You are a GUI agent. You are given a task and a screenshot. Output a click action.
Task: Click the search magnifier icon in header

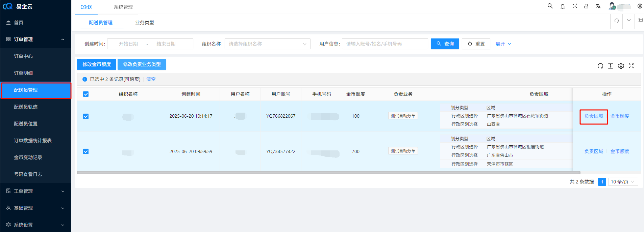[x=550, y=6]
